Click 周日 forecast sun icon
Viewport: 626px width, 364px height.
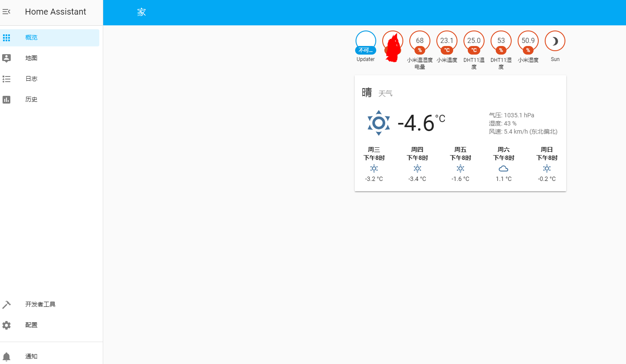(x=547, y=169)
